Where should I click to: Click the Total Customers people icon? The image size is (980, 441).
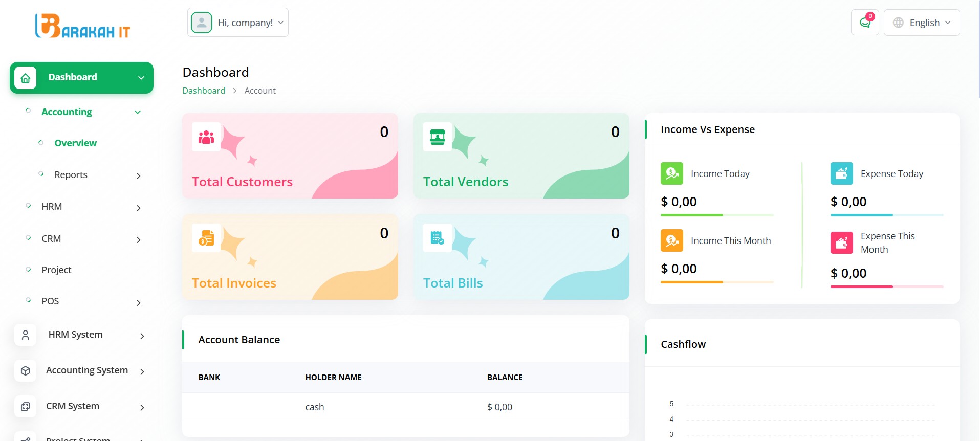coord(206,137)
